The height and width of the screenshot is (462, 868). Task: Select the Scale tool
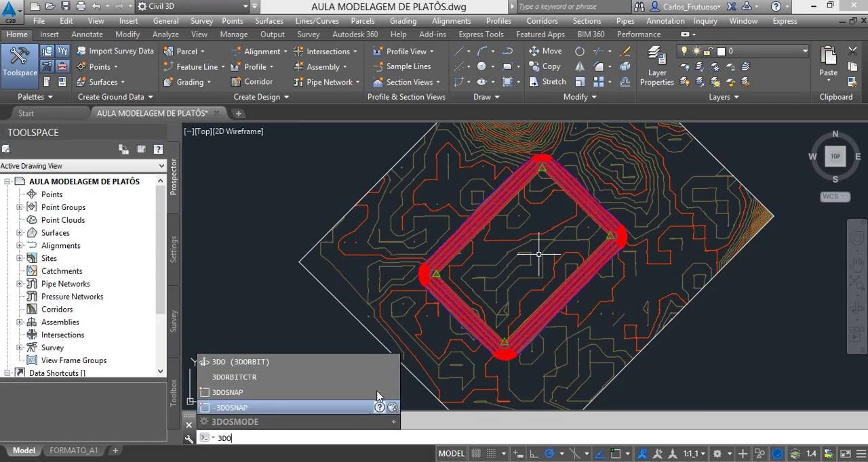pyautogui.click(x=580, y=81)
